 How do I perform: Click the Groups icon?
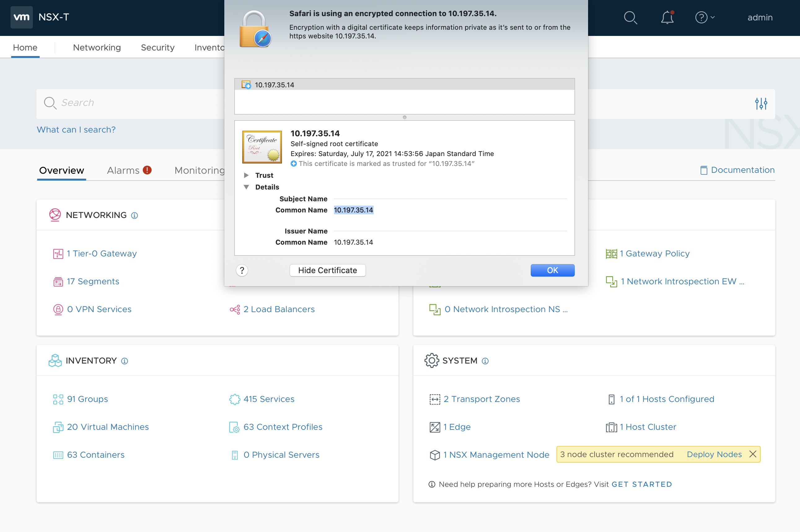[x=58, y=399]
